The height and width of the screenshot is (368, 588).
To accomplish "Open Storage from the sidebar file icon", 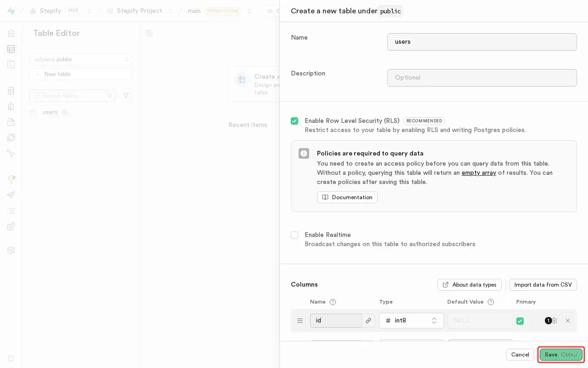I will tap(11, 122).
